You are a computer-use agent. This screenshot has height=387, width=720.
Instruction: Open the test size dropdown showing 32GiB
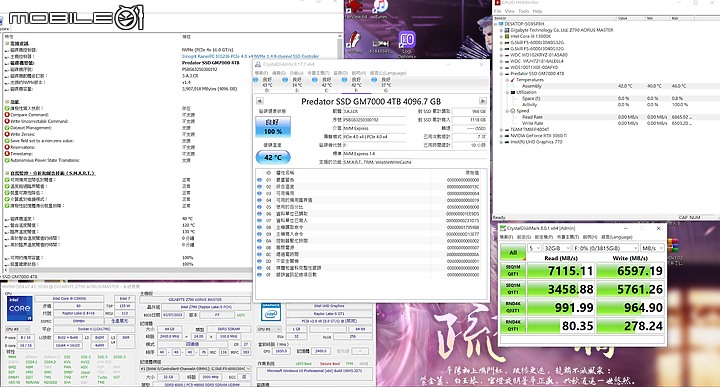click(557, 248)
